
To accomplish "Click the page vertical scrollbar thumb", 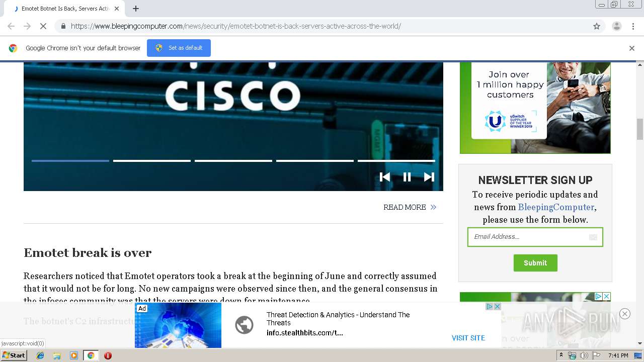I will [x=640, y=129].
